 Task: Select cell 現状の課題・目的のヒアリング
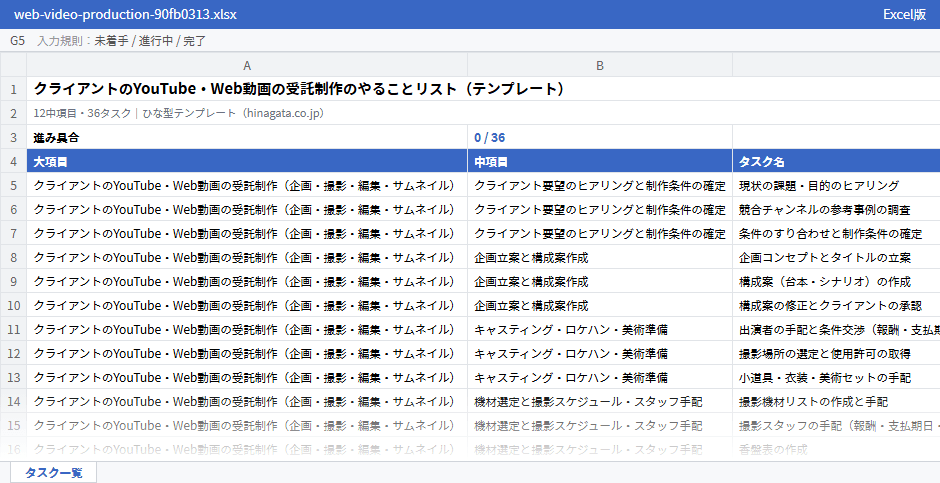[x=836, y=185]
